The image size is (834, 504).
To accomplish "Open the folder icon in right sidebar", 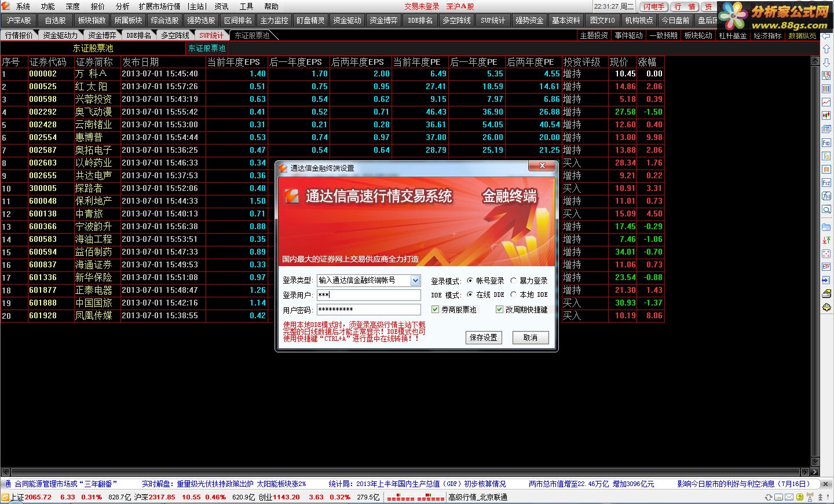I will [826, 227].
